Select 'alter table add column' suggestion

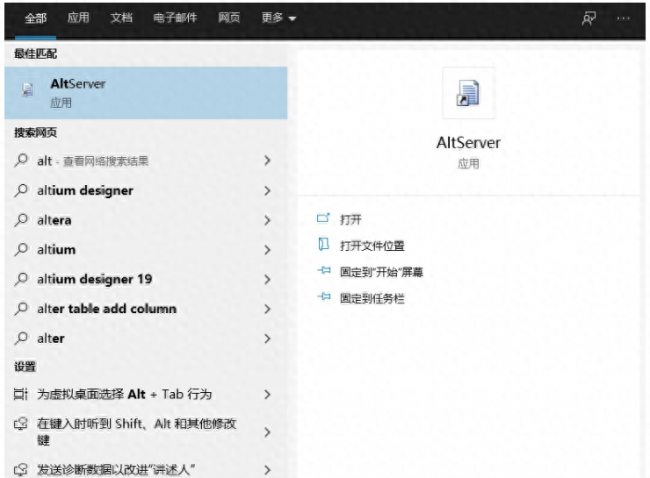pyautogui.click(x=146, y=309)
